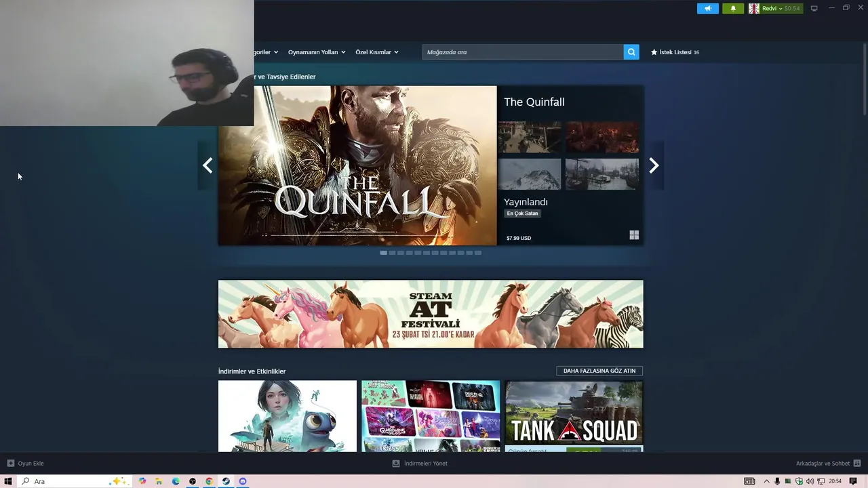Open the Windows notification center icon

(853, 481)
